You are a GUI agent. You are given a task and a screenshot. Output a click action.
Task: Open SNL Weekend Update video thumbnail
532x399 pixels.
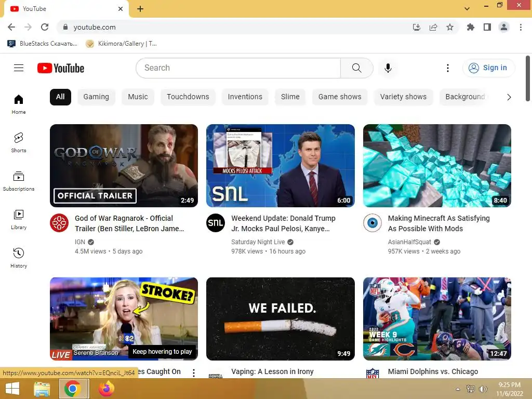coord(280,166)
